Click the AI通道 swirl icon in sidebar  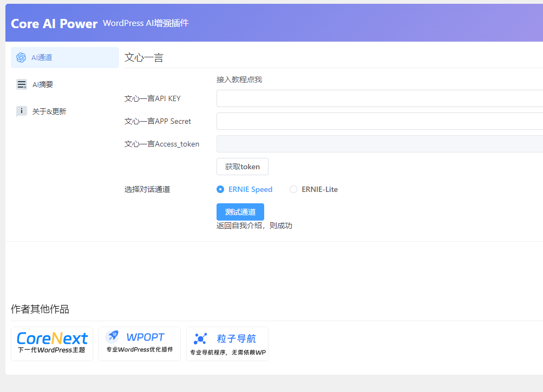point(21,57)
